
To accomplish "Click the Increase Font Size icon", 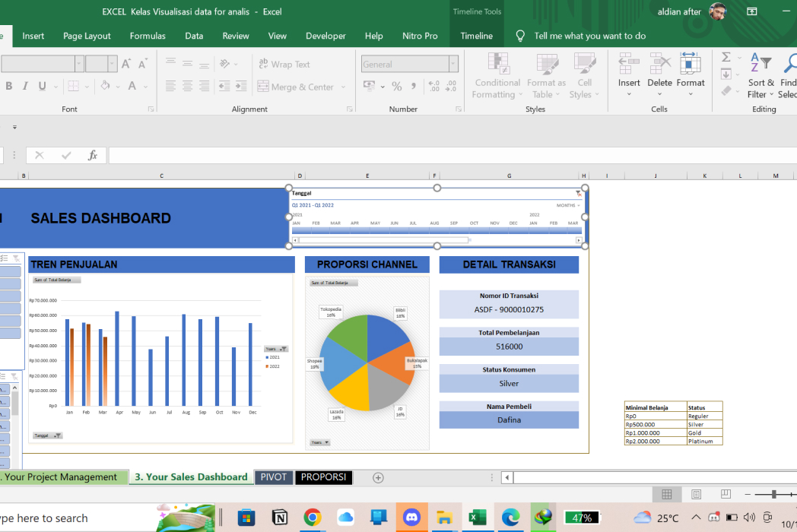I will (x=126, y=64).
